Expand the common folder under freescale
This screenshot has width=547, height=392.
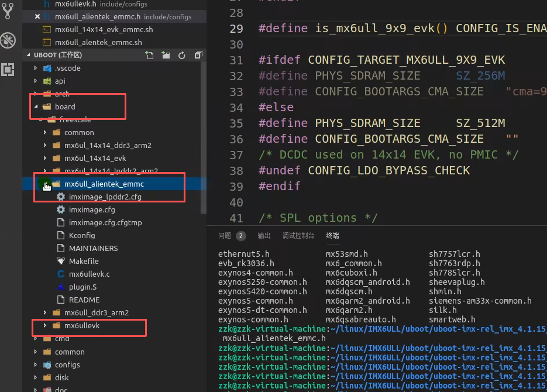tap(45, 133)
